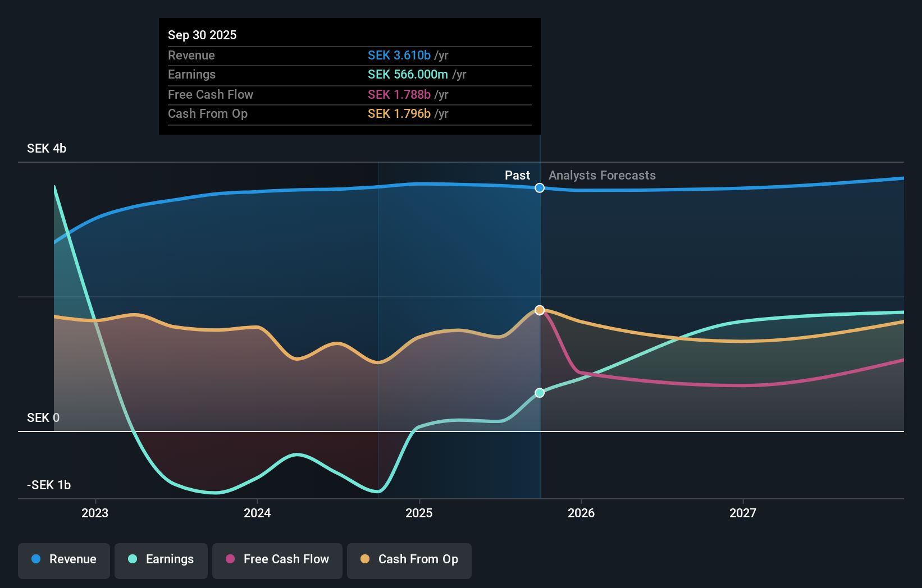Select the Cash From Op marker on the divider

tap(540, 309)
